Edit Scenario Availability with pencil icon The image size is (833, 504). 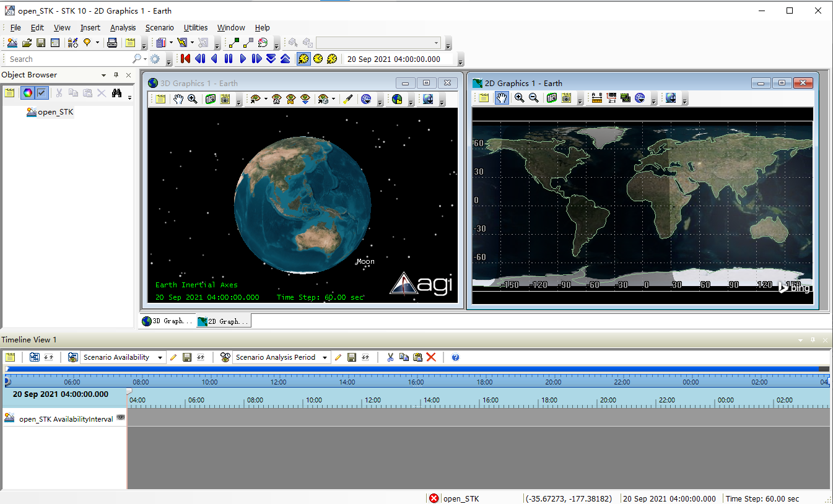(173, 357)
